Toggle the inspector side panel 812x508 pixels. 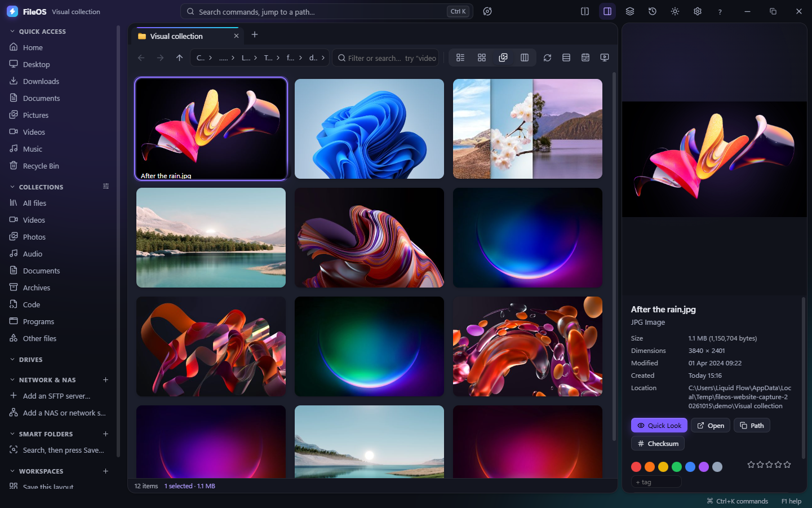coord(607,11)
